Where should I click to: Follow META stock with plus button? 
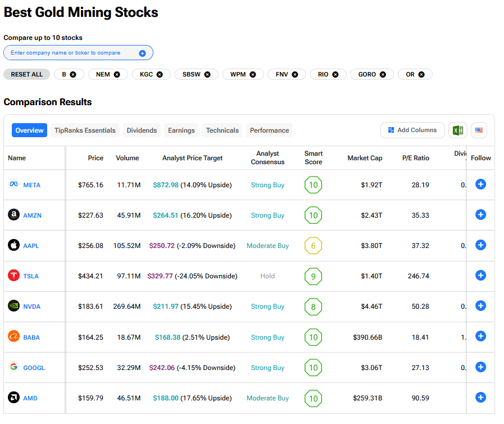(x=480, y=184)
